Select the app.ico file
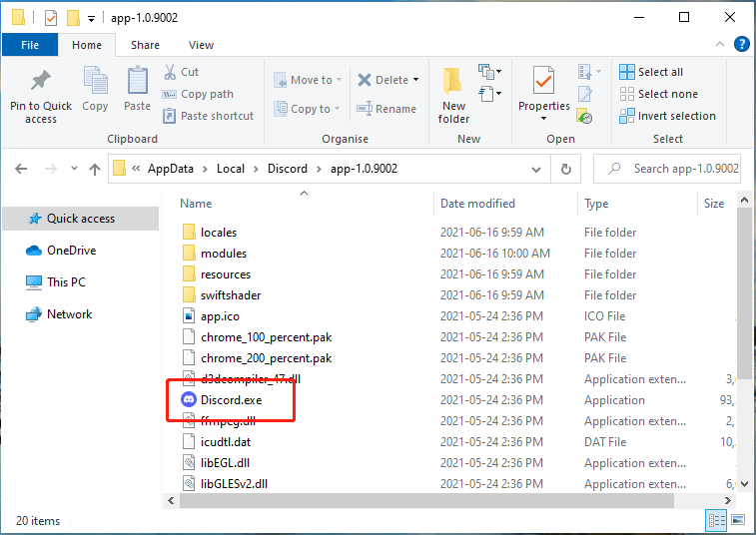The image size is (756, 535). (x=220, y=316)
